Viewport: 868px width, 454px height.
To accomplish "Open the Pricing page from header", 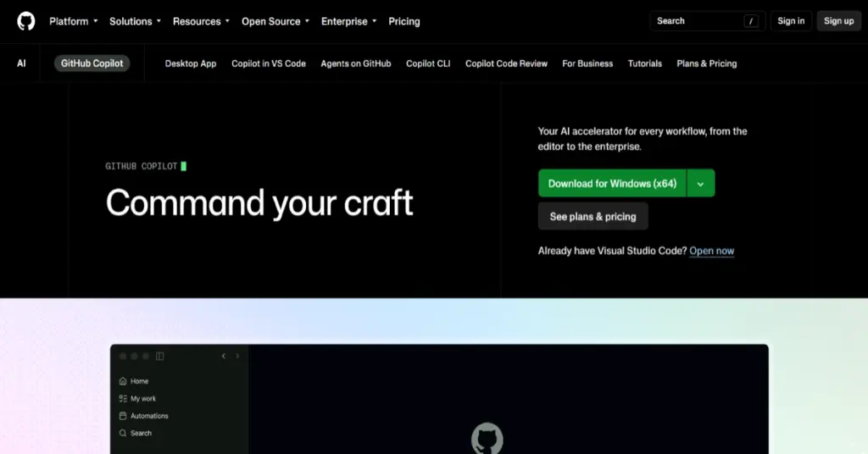I will pos(404,21).
